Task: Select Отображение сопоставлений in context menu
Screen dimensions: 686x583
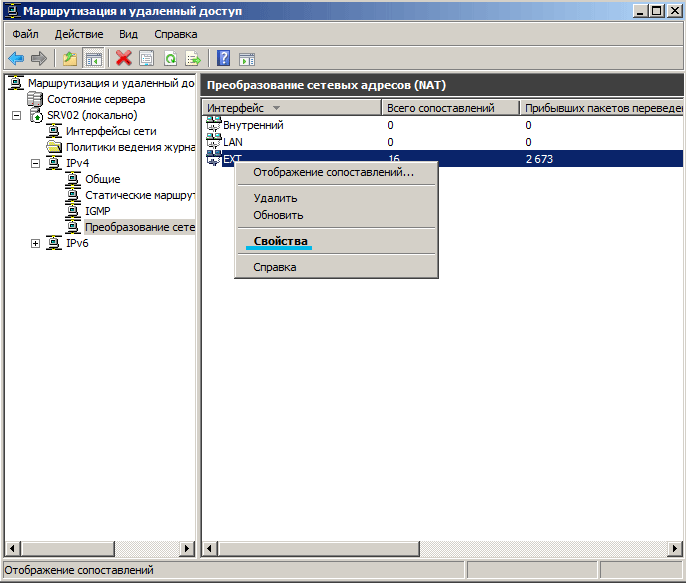Action: (x=333, y=172)
